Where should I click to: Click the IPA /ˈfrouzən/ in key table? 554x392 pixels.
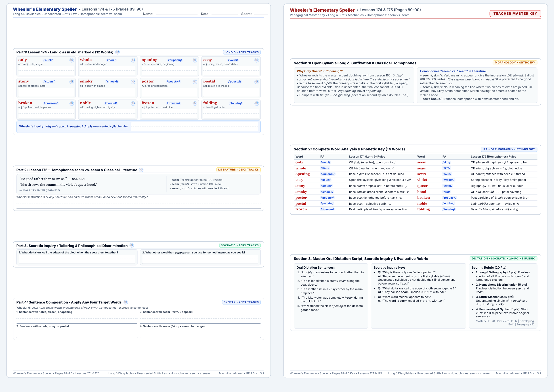(x=327, y=209)
